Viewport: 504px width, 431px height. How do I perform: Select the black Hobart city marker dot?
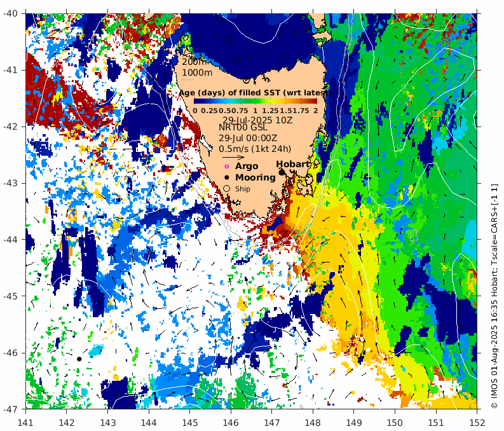point(282,172)
